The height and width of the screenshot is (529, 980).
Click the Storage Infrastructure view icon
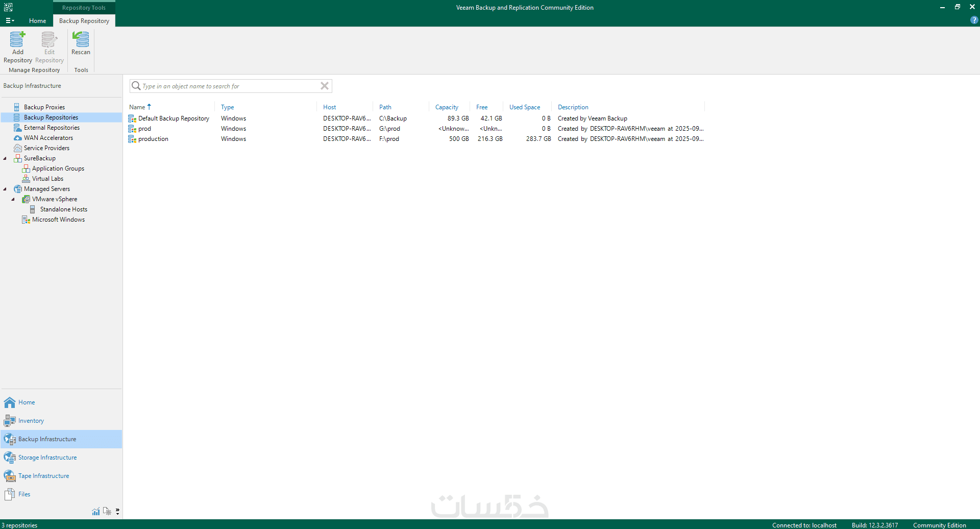click(10, 458)
